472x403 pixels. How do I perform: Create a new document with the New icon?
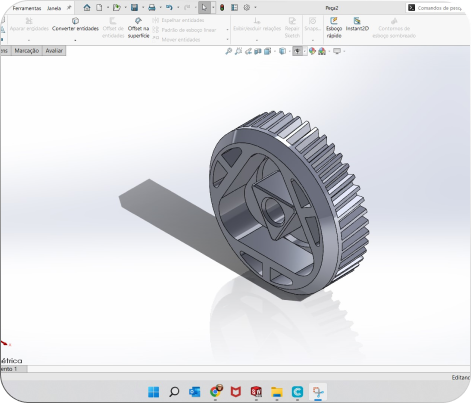point(99,7)
